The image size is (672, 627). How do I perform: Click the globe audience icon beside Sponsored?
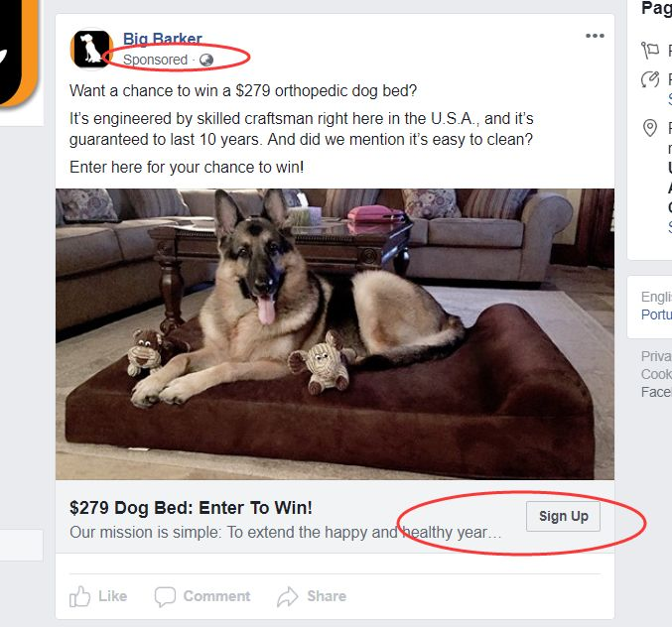tap(206, 60)
